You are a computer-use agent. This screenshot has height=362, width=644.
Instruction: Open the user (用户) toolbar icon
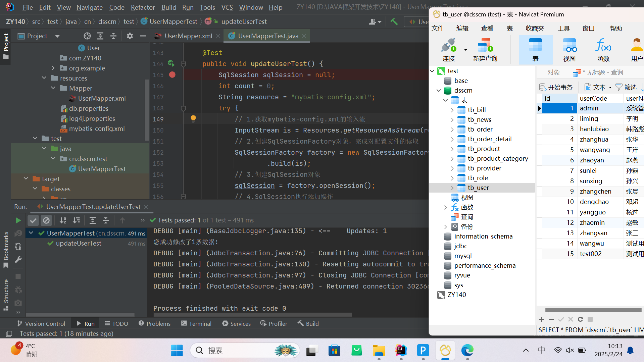(637, 50)
